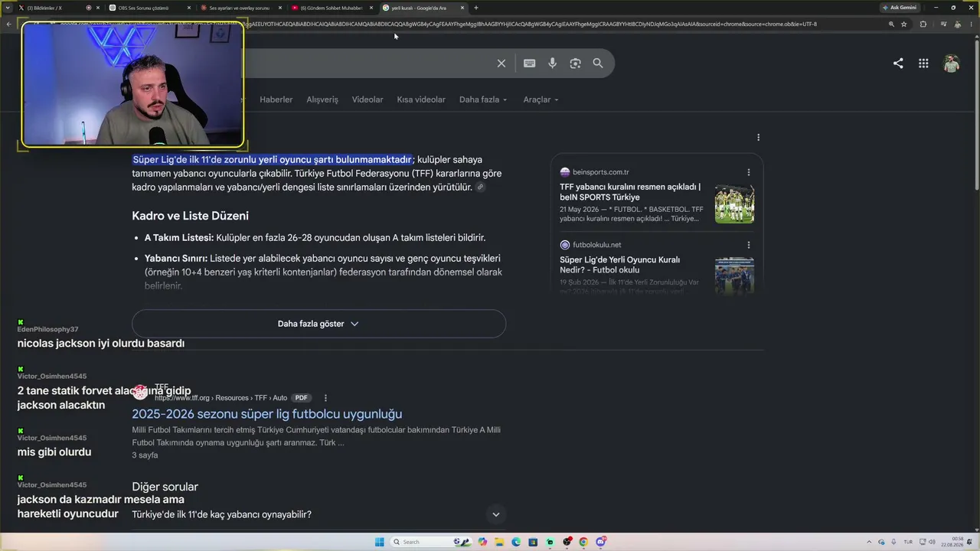The width and height of the screenshot is (980, 551).
Task: Open AI overview three-dot options
Action: coord(758,138)
